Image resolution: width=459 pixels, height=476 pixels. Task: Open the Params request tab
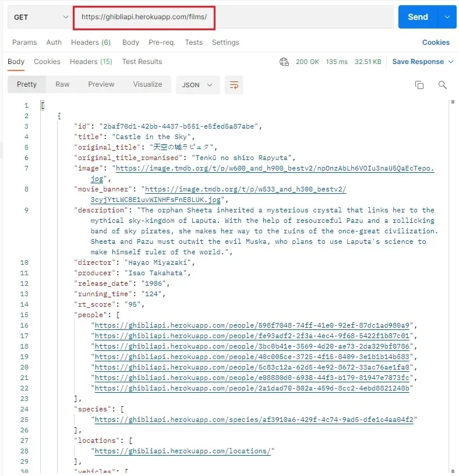24,42
